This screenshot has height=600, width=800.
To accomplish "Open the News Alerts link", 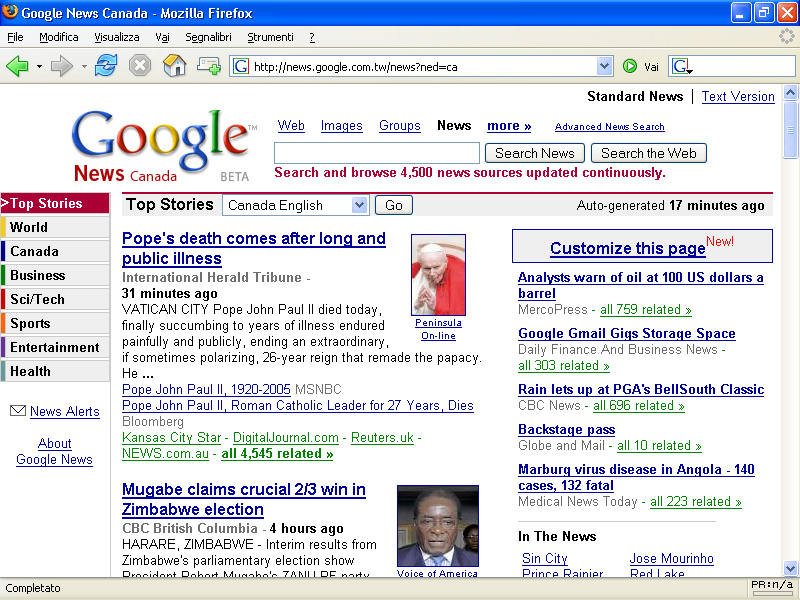I will 65,411.
